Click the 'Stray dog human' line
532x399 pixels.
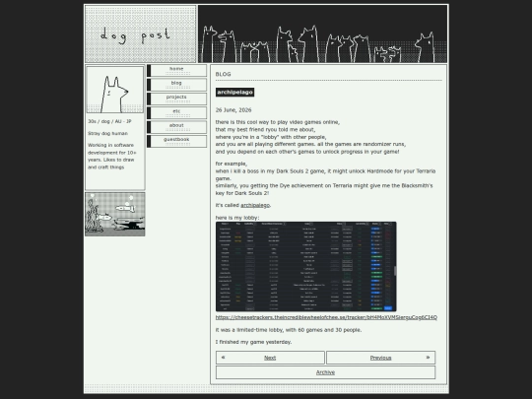[x=108, y=133]
